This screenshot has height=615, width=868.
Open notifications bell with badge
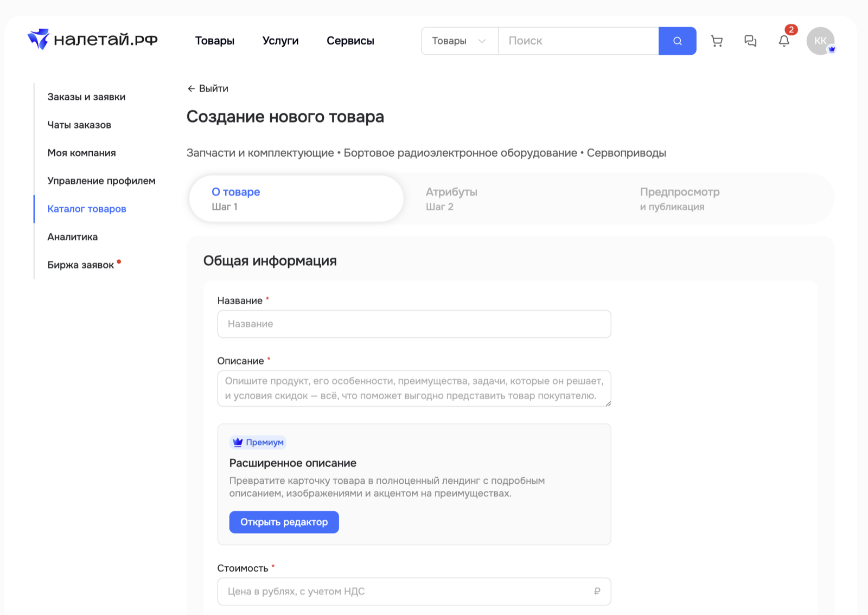tap(784, 40)
